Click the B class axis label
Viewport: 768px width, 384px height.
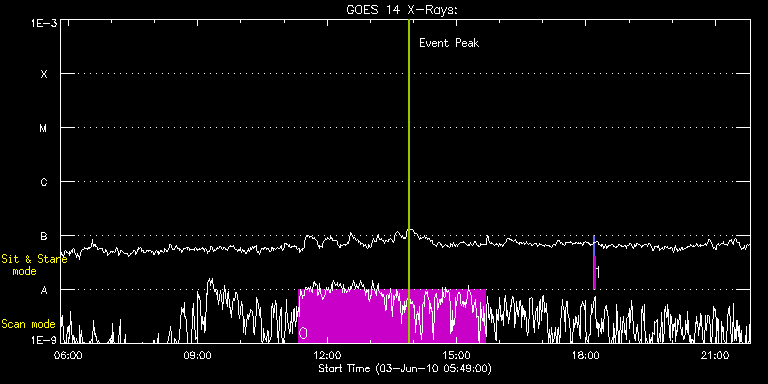tap(44, 236)
